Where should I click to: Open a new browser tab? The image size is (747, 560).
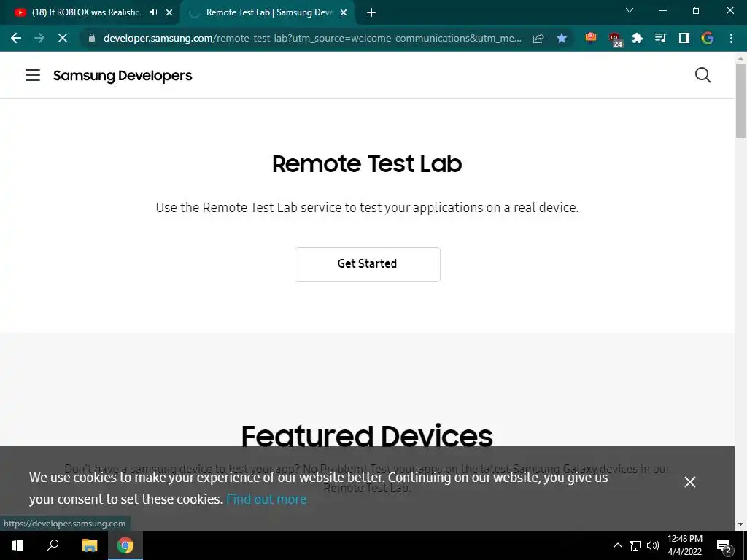[x=371, y=12]
